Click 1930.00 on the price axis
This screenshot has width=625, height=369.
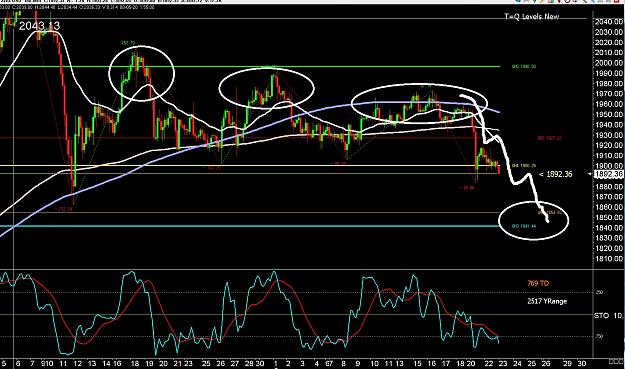click(x=609, y=135)
